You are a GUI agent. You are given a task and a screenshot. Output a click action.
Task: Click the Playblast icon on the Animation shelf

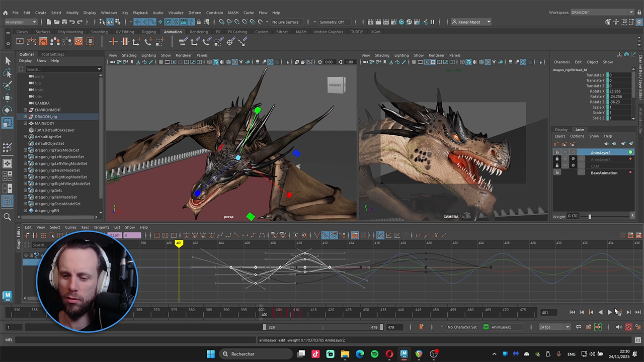(x=19, y=41)
